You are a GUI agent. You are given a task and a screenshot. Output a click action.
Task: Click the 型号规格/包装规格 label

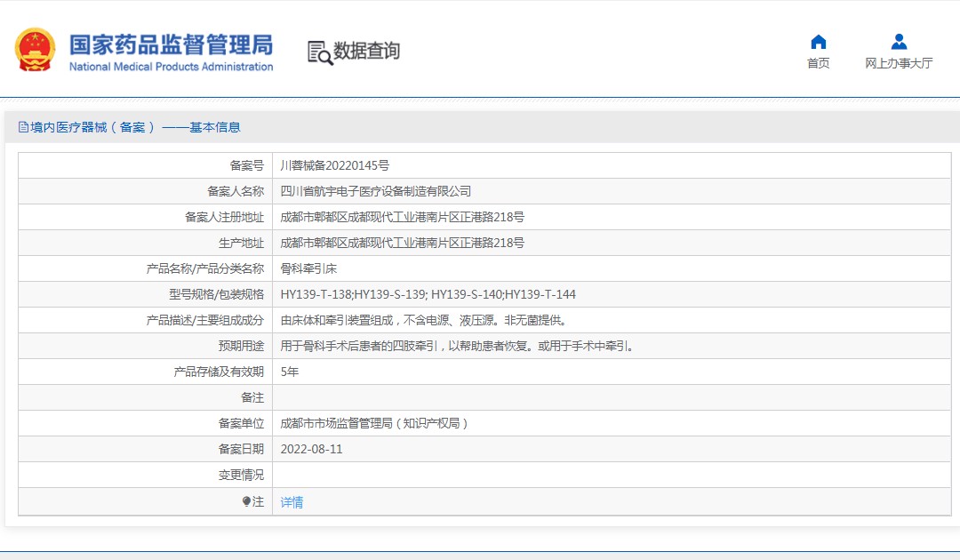(216, 293)
